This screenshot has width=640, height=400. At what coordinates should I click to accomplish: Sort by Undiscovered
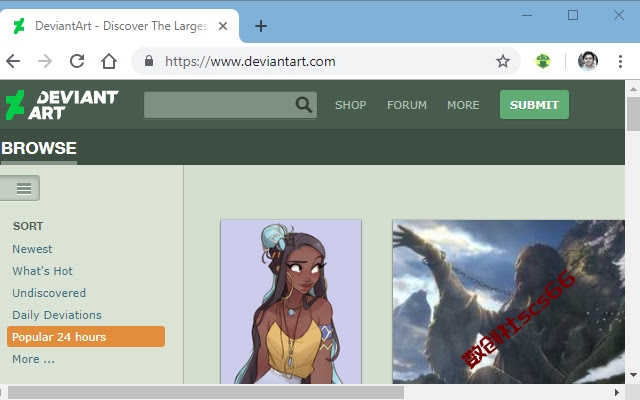click(x=49, y=293)
